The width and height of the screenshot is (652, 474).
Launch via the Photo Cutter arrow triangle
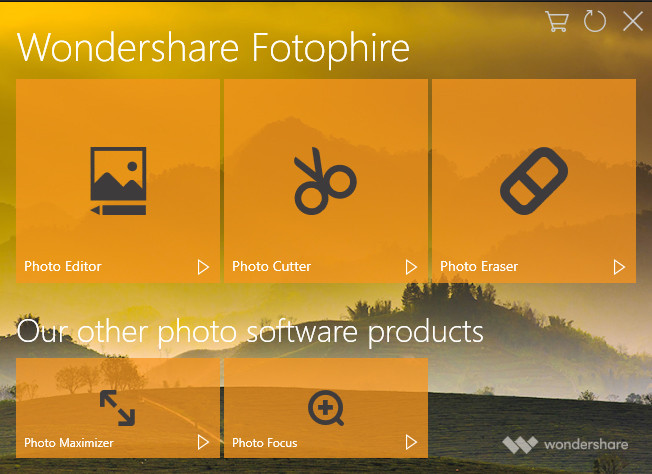point(411,267)
